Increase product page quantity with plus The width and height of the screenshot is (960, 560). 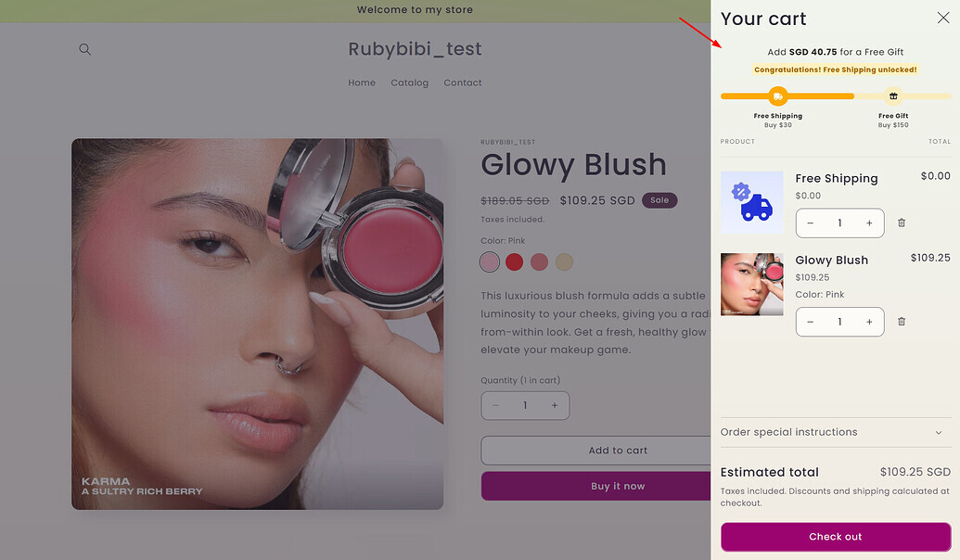pyautogui.click(x=555, y=405)
